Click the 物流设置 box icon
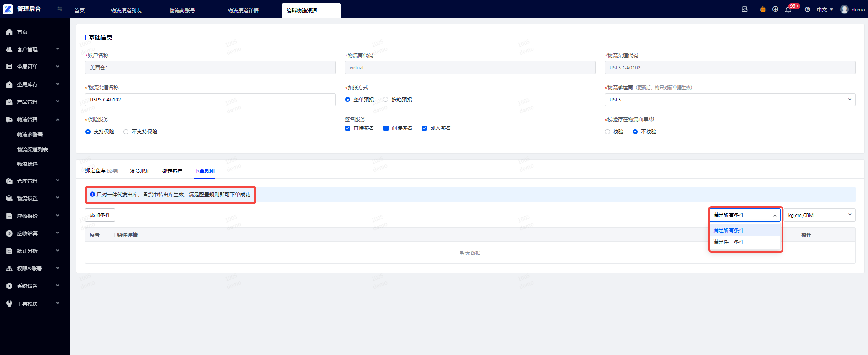868x355 pixels. coord(9,198)
